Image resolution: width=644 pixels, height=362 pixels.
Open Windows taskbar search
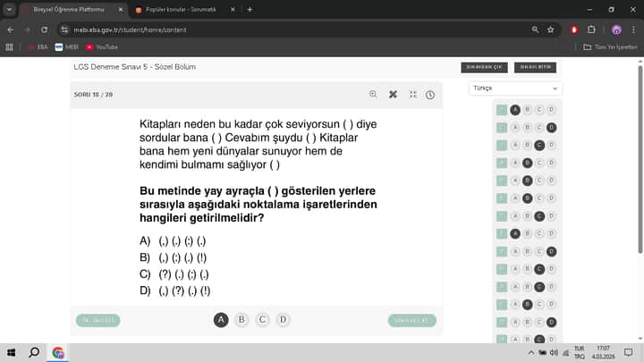(34, 352)
